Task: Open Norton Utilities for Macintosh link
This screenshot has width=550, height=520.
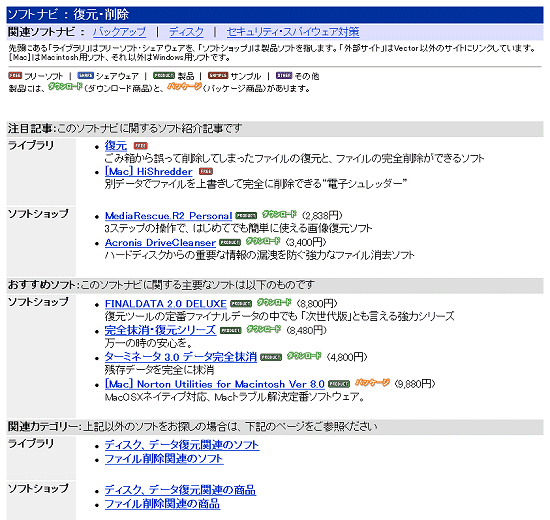Action: 215,384
